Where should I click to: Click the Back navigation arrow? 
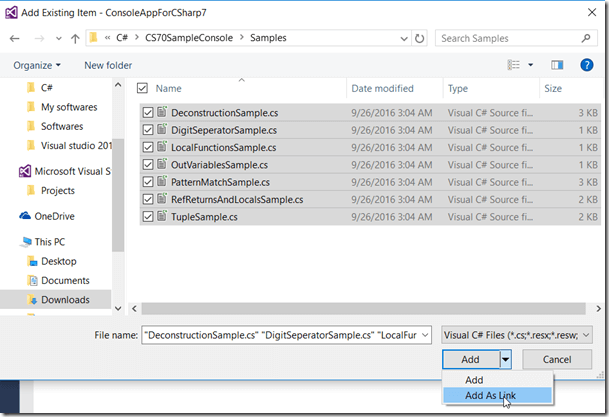click(15, 39)
